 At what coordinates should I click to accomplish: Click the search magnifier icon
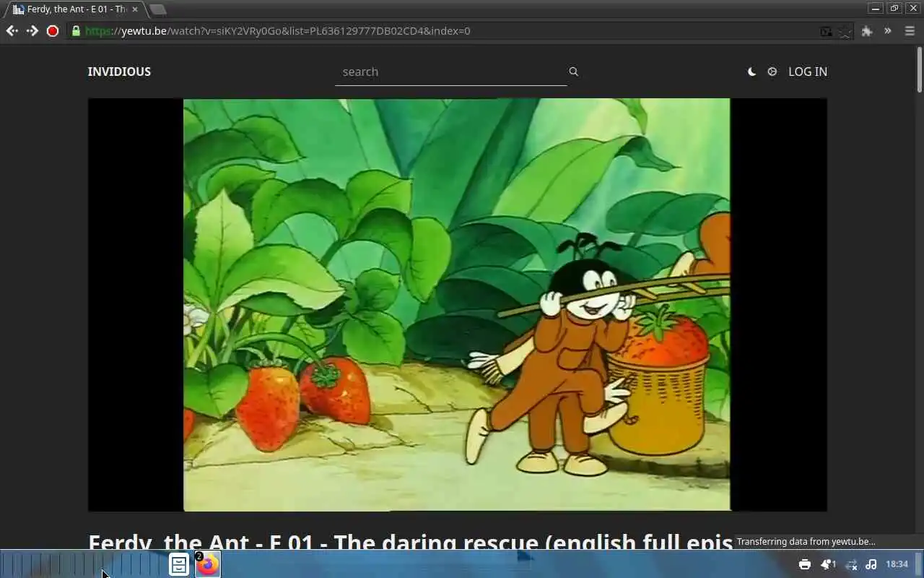click(x=573, y=72)
